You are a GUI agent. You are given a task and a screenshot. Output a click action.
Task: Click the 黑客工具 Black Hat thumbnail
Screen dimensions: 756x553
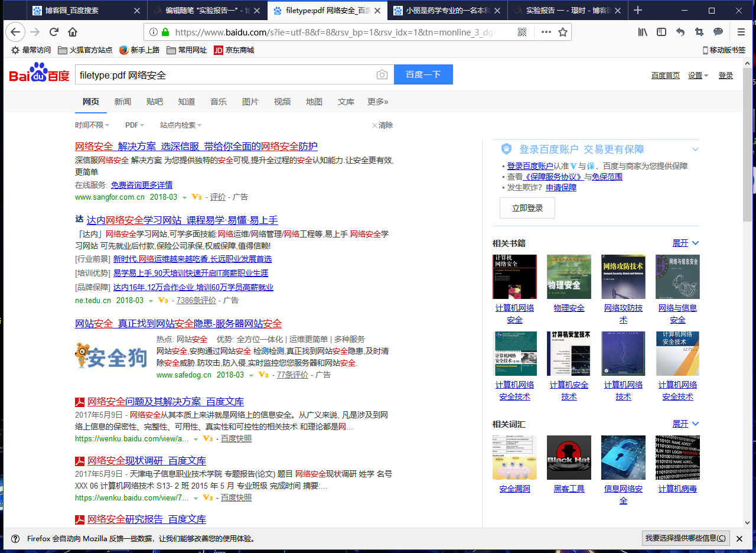click(569, 457)
